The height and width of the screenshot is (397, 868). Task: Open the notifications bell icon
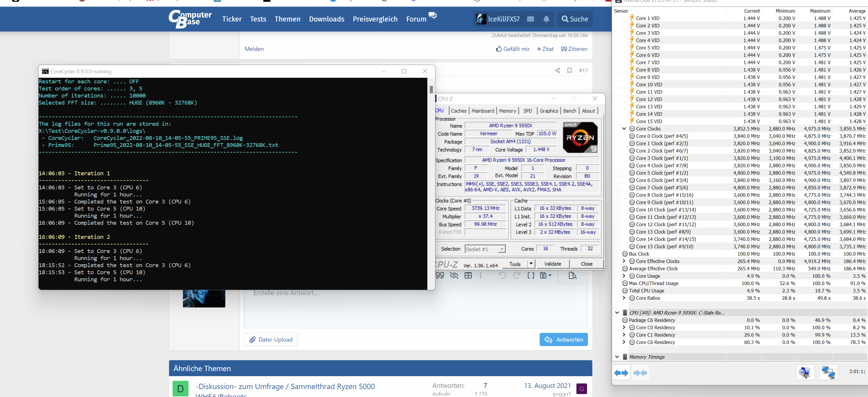point(546,19)
